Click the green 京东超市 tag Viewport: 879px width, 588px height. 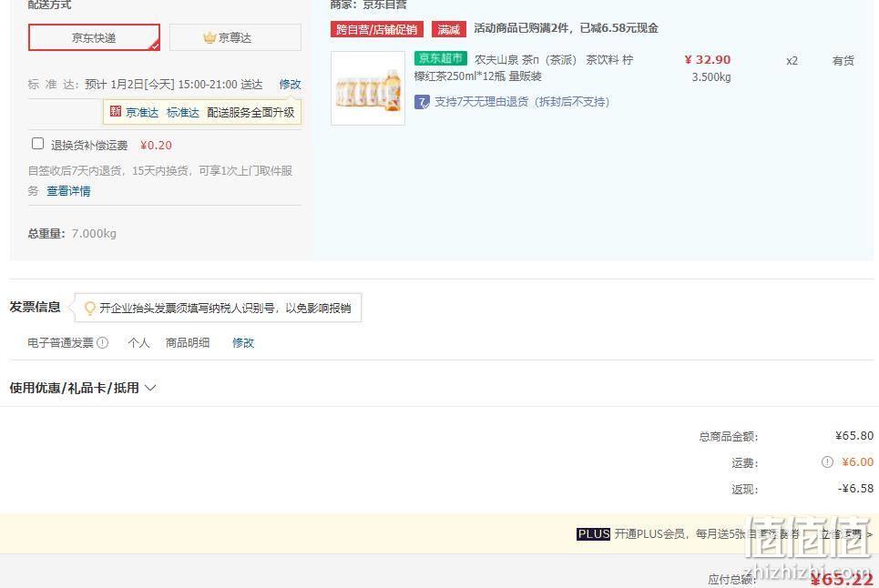(x=441, y=58)
